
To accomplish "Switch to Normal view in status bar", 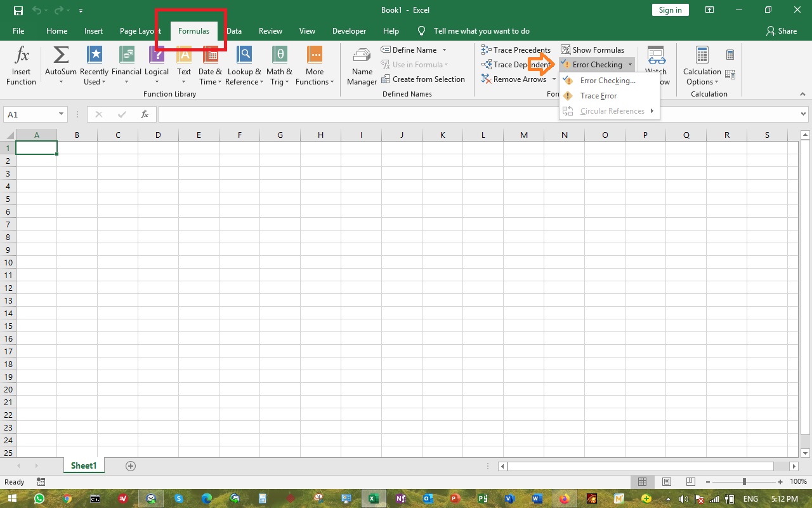I will [642, 482].
